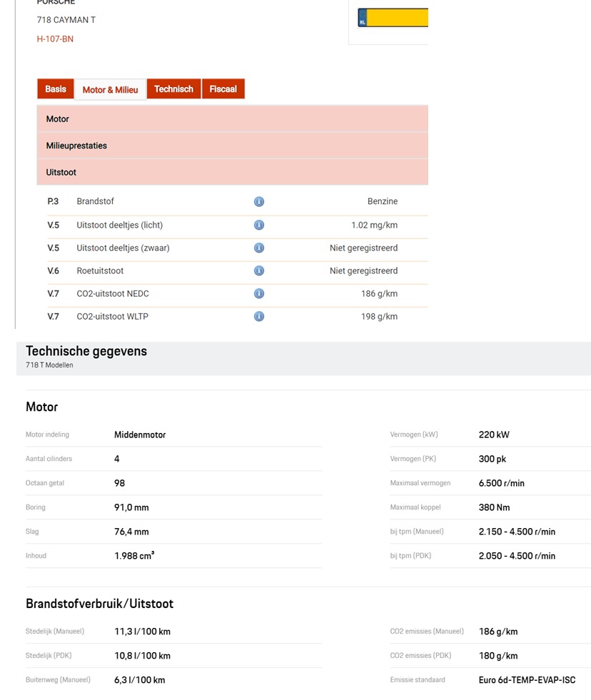Click the Brandstof label
591x700 pixels.
click(95, 201)
